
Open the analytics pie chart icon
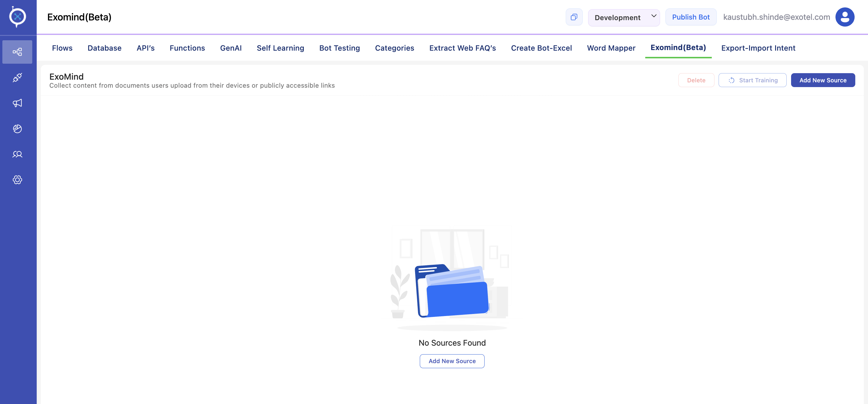pos(17,129)
